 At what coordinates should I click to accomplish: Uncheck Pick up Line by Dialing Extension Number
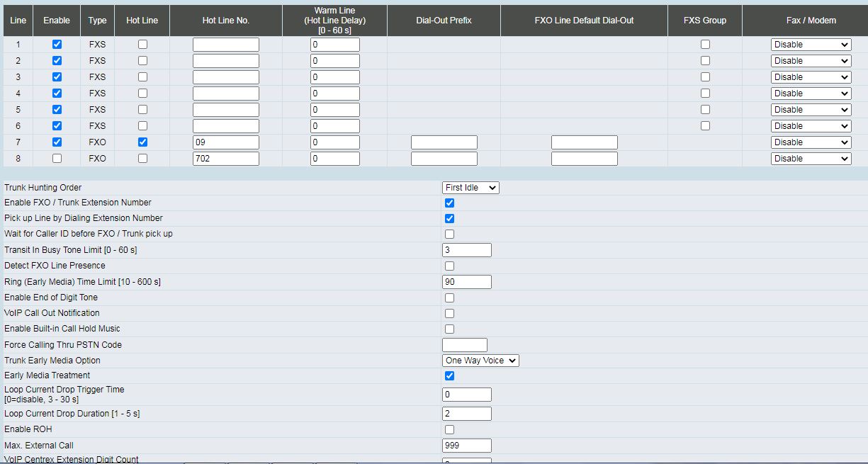point(449,219)
